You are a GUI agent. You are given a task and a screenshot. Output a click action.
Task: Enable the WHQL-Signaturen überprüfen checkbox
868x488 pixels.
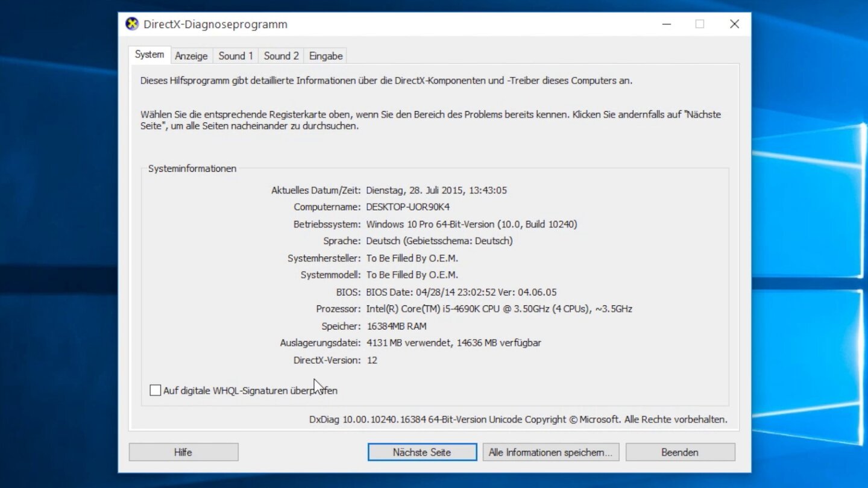click(x=155, y=390)
